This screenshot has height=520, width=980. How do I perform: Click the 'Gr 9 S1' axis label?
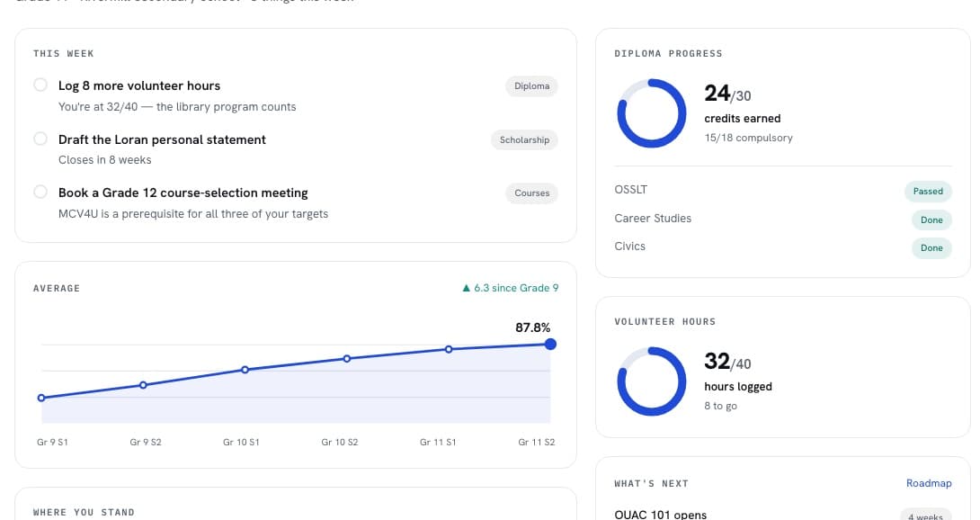[x=52, y=442]
